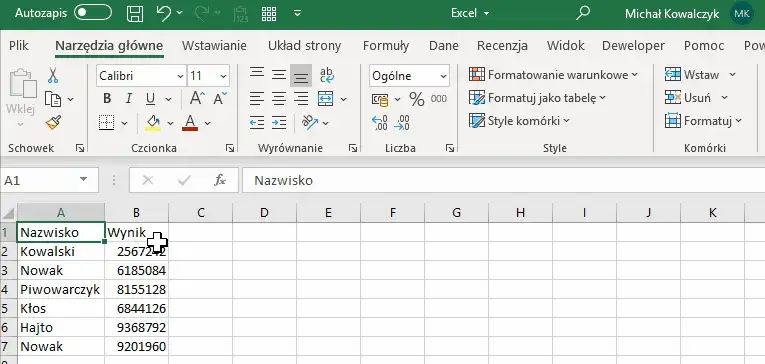Click the Save disk icon
The image size is (765, 364).
(x=135, y=14)
